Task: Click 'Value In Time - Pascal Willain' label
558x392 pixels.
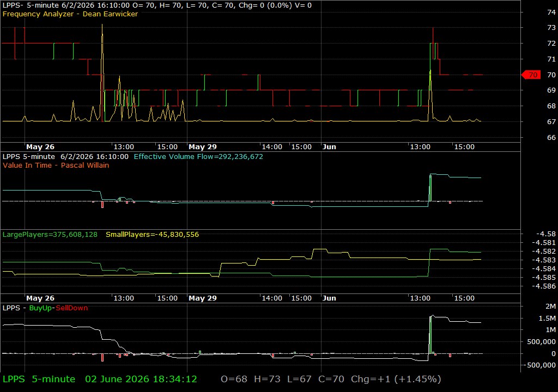Action: click(x=56, y=166)
